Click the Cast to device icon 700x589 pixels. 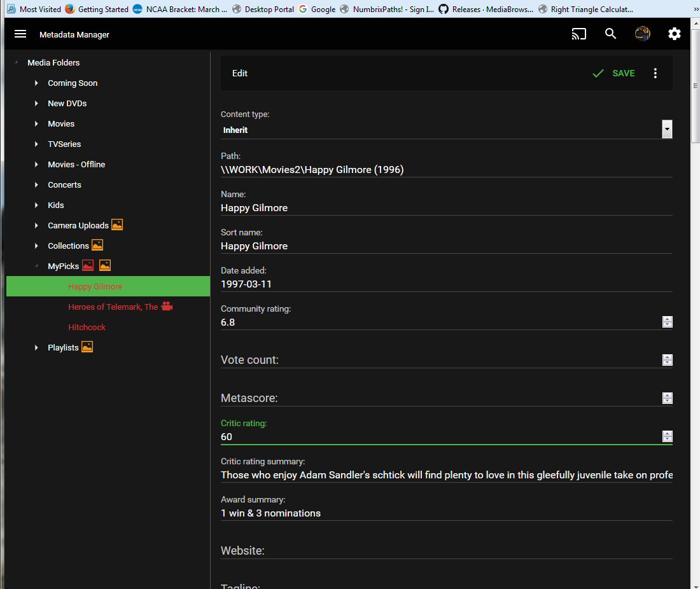[x=578, y=34]
